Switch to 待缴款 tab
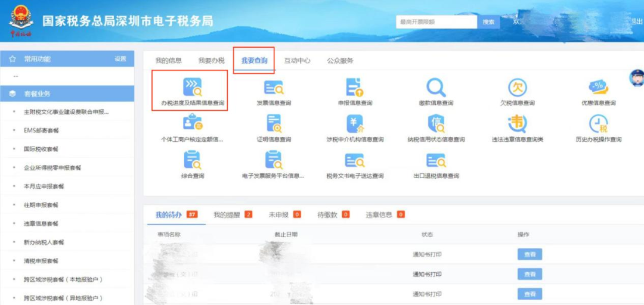The height and width of the screenshot is (305, 644). tap(327, 214)
